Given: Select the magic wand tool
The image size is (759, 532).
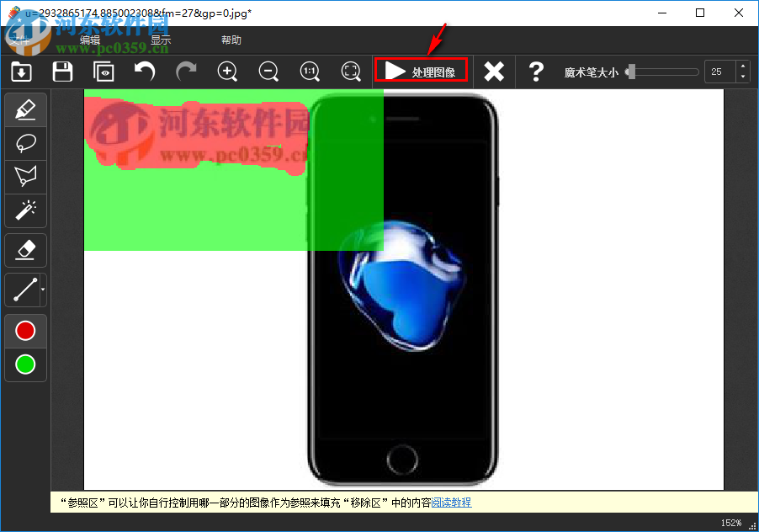Looking at the screenshot, I should (25, 210).
